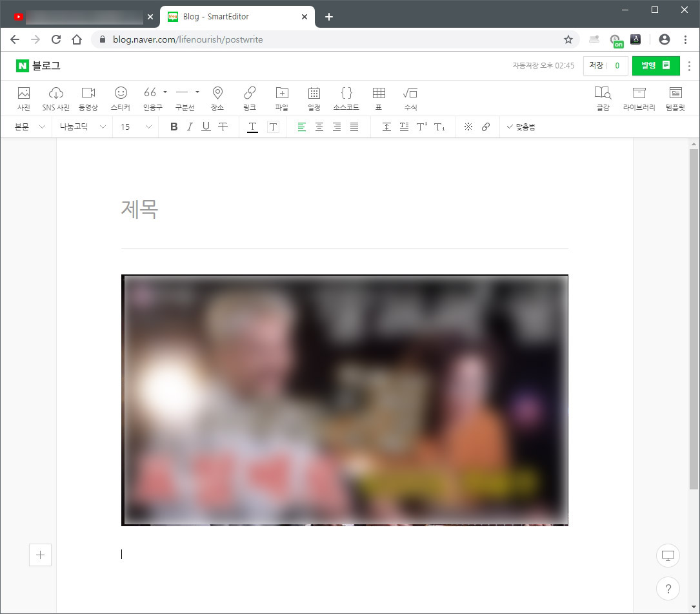Insert a quotation with 인용구 icon

[150, 98]
